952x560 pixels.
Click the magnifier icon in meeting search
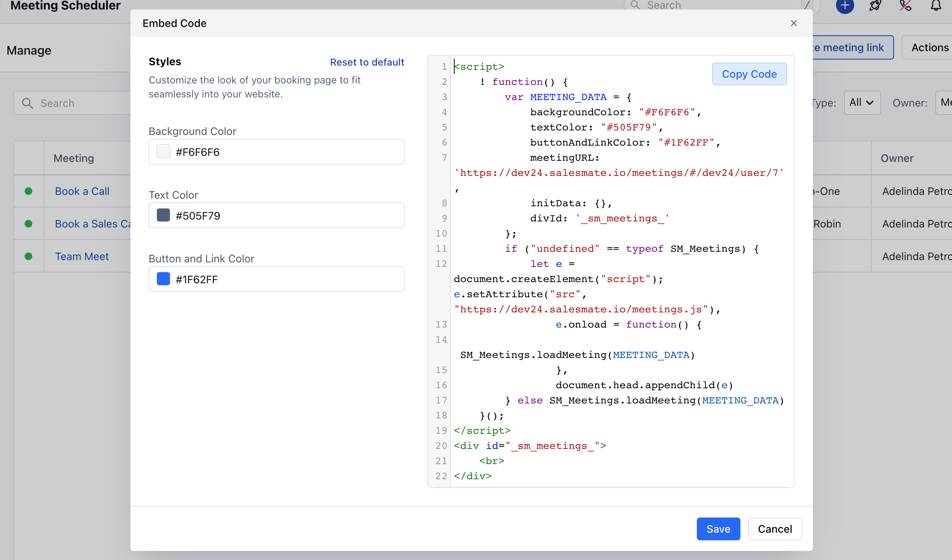tap(27, 103)
